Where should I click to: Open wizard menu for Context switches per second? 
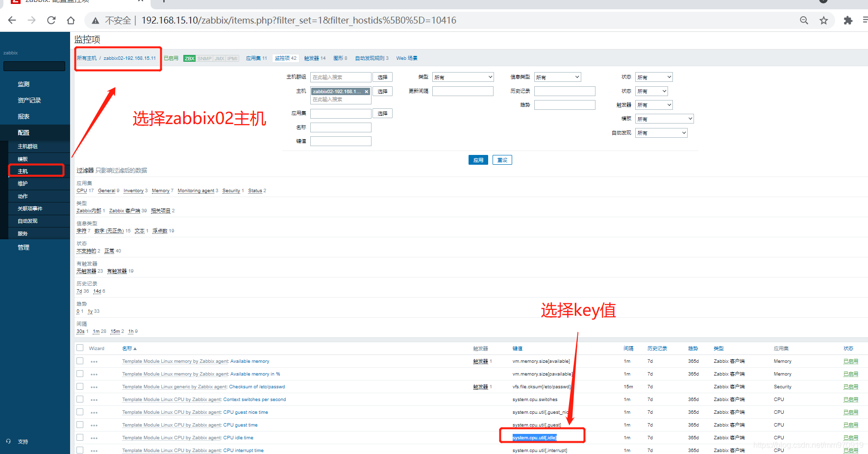click(94, 400)
